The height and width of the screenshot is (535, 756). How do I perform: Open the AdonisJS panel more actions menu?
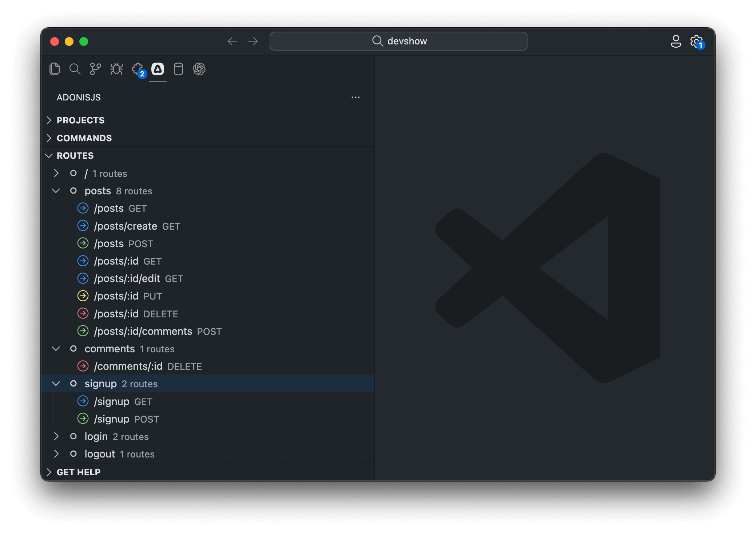coord(355,98)
